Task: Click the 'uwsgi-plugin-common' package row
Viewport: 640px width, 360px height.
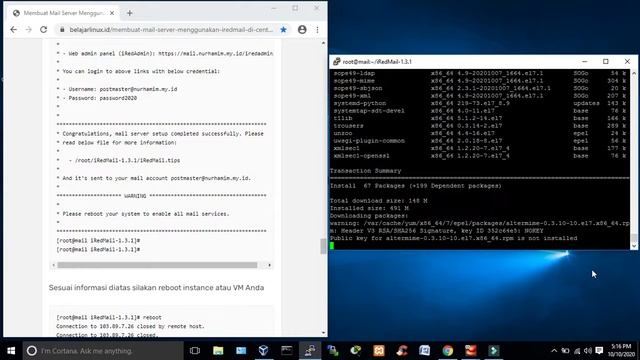Action: (479, 141)
